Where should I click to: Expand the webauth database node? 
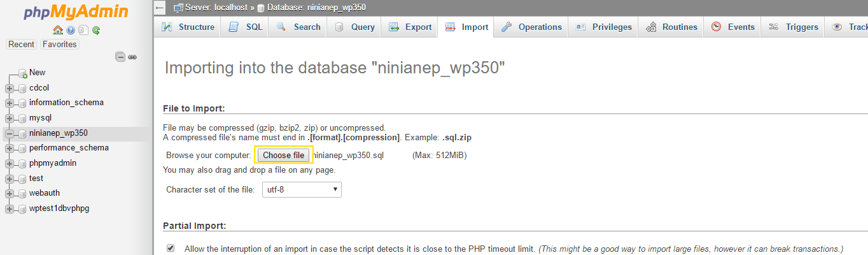(x=10, y=193)
